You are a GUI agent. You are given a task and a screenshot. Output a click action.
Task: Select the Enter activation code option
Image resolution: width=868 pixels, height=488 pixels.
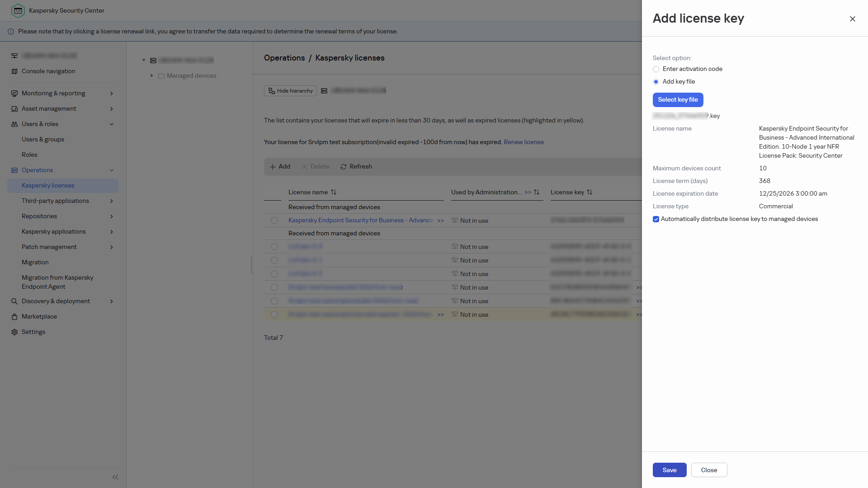[x=656, y=69]
